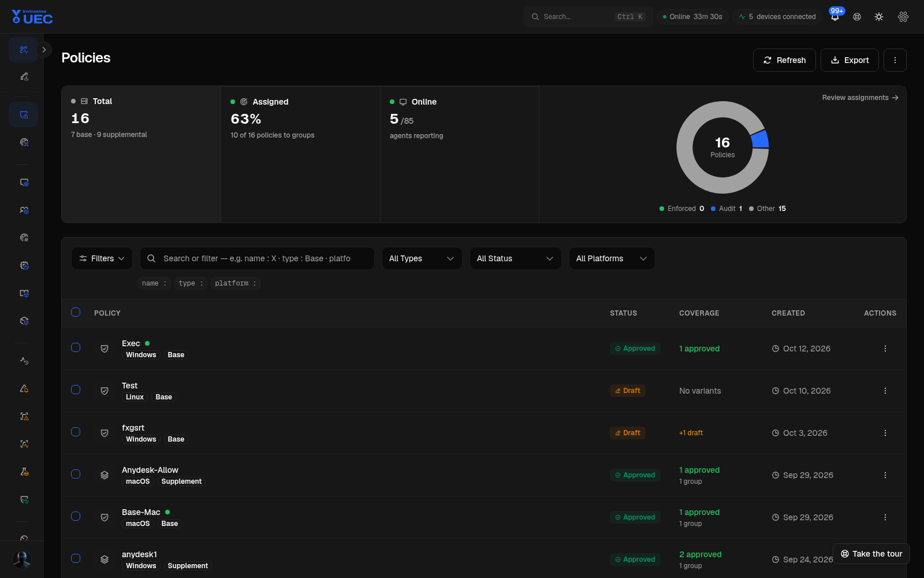Image resolution: width=924 pixels, height=578 pixels.
Task: Sort by the CREATED column header
Action: click(788, 313)
